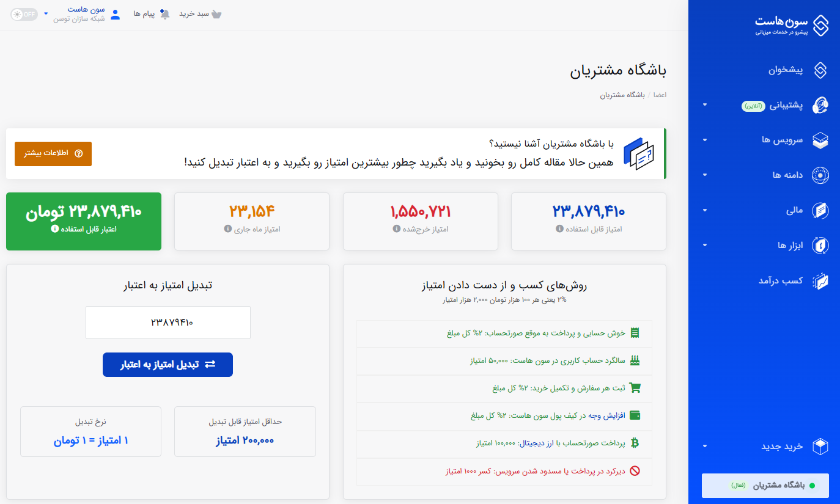Click the blue امتیاز قابل استفاده points value
The image size is (840, 504).
[x=589, y=211]
